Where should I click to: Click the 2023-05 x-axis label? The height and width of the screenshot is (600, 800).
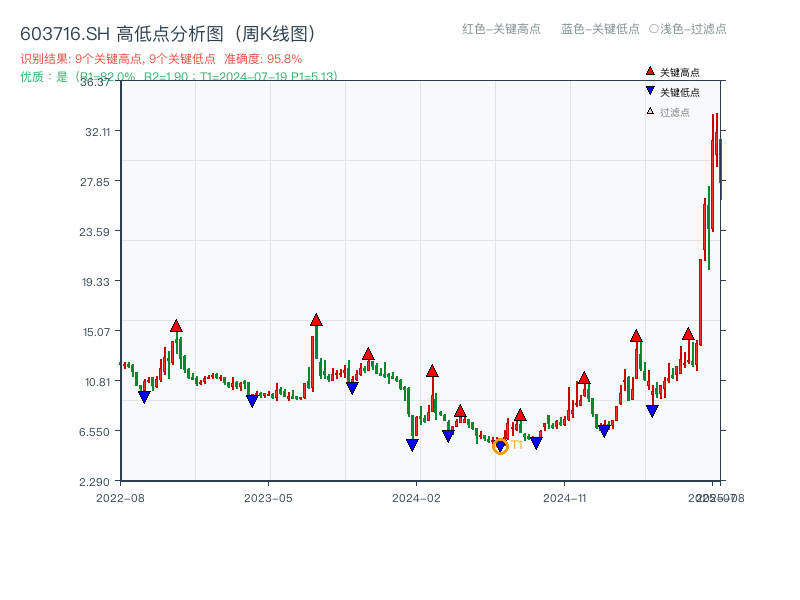click(x=268, y=498)
